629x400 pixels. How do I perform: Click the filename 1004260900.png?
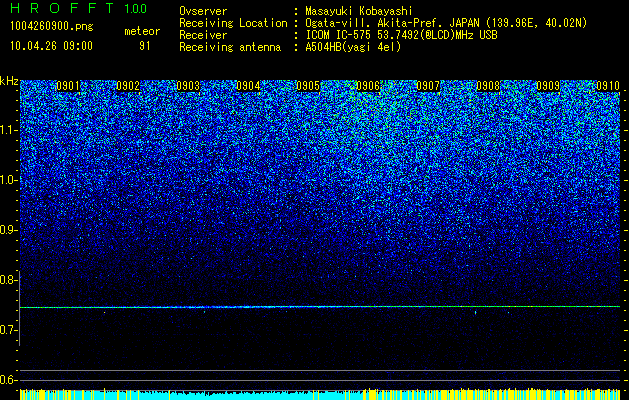(x=52, y=27)
